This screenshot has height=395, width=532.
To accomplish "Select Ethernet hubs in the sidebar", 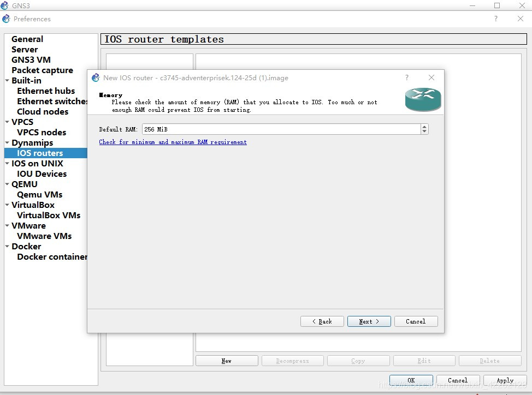I will (x=46, y=91).
